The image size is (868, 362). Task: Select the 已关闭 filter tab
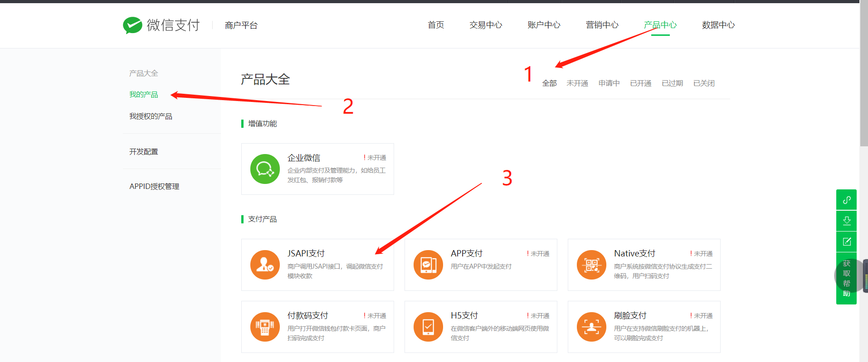tap(704, 83)
